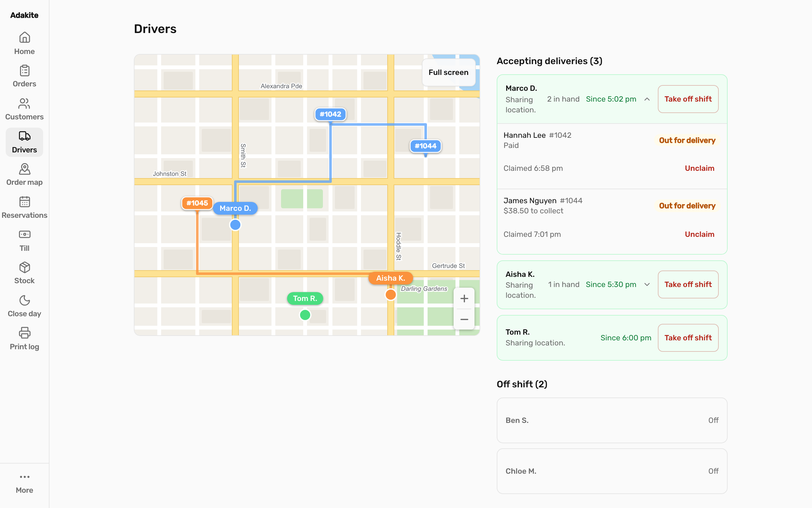Viewport: 812px width, 508px height.
Task: Open Chloe M. off-shift driver row
Action: tap(612, 471)
